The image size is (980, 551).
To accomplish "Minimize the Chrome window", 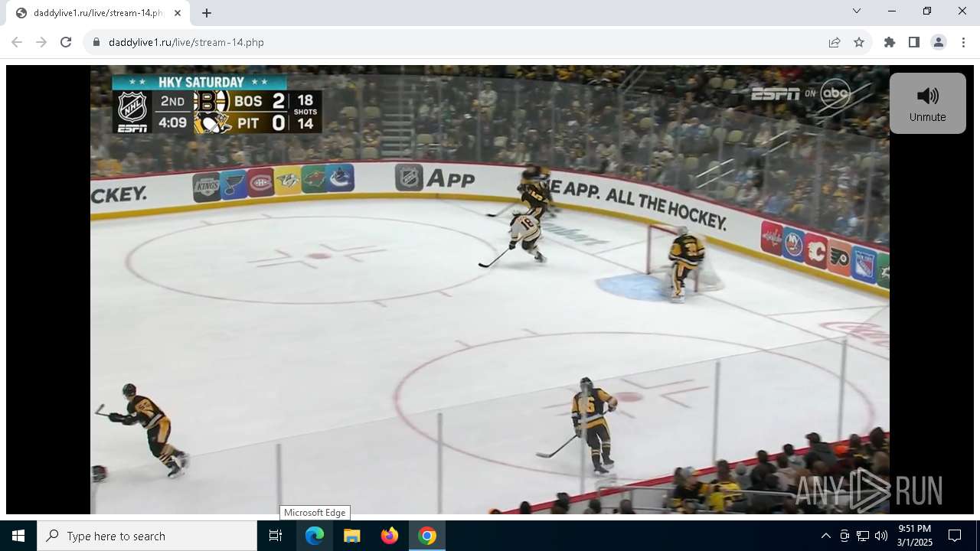I will (x=892, y=11).
